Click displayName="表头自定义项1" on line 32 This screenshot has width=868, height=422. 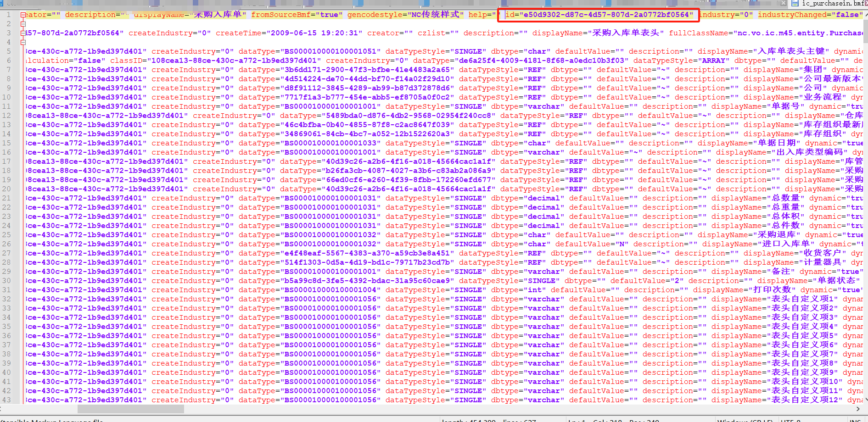click(775, 299)
